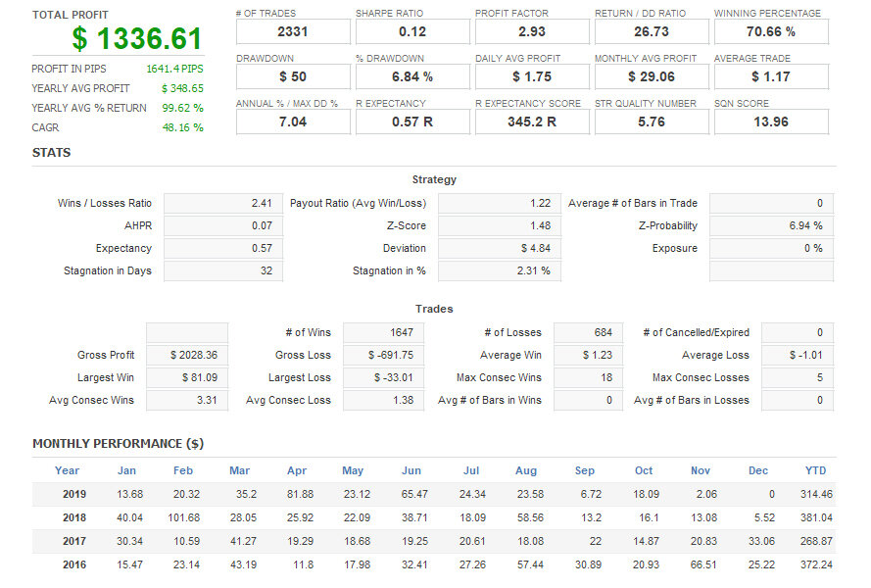The width and height of the screenshot is (871, 588).
Task: Click the AHPR field 0.07
Action: [x=223, y=225]
